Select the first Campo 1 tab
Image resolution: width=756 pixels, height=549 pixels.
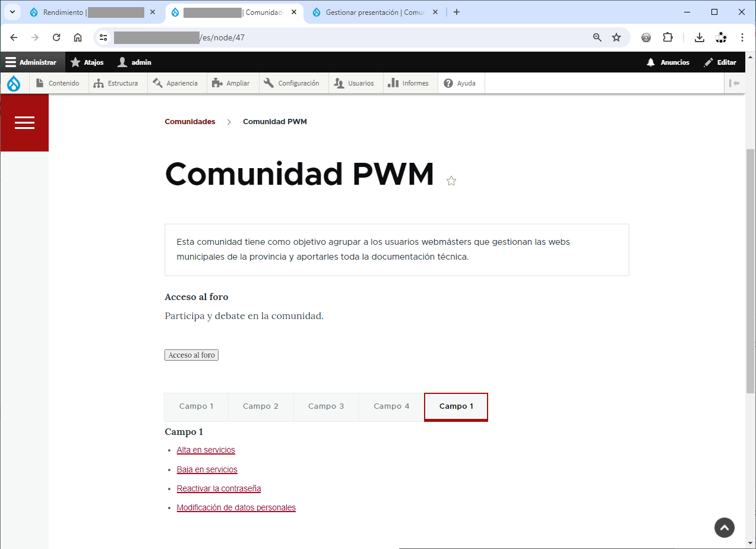(197, 407)
